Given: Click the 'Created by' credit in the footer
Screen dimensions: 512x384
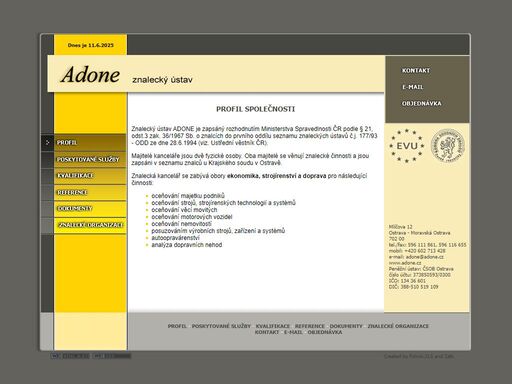Looking at the screenshot, I should point(419,356).
